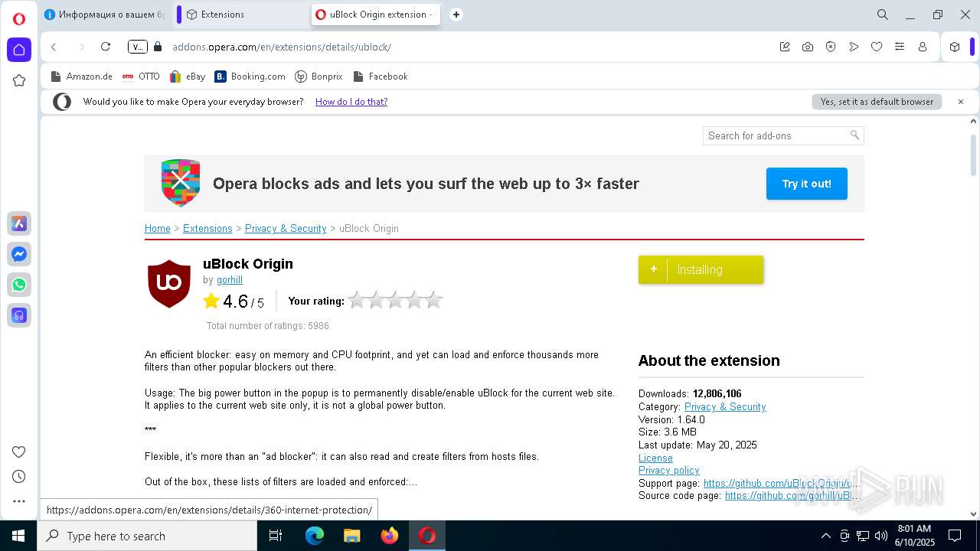
Task: Add page to bookmarks with heart icon
Action: [x=877, y=47]
